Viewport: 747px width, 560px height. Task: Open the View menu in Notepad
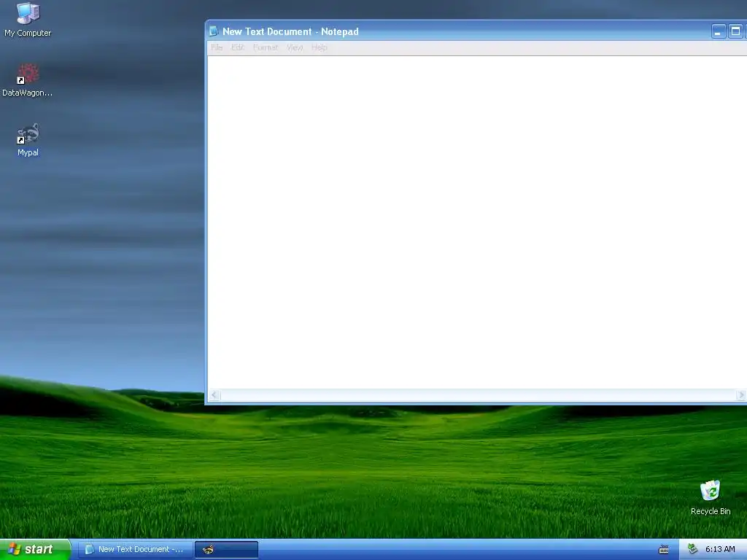pos(295,47)
